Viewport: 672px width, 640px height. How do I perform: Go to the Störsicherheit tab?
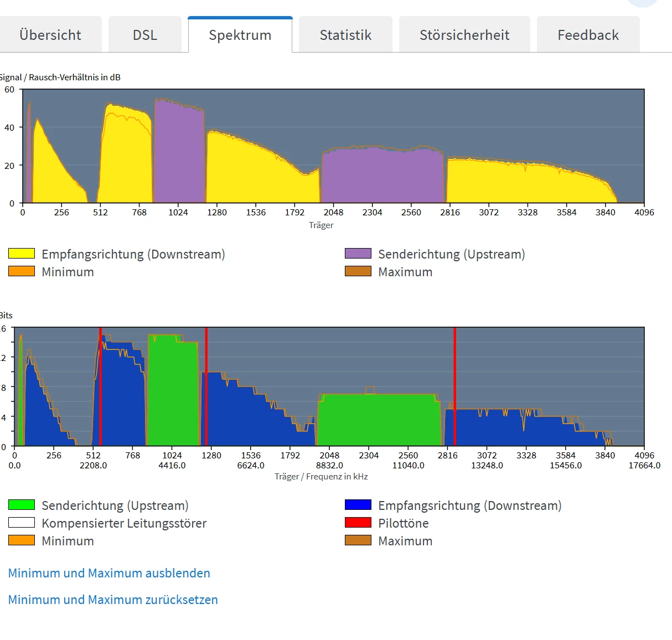coord(464,35)
